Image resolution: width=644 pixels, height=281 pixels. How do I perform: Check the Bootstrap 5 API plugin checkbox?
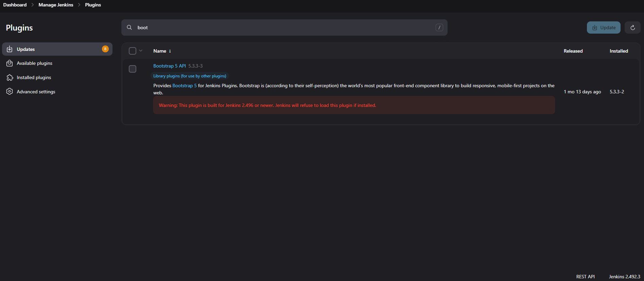coord(133,69)
